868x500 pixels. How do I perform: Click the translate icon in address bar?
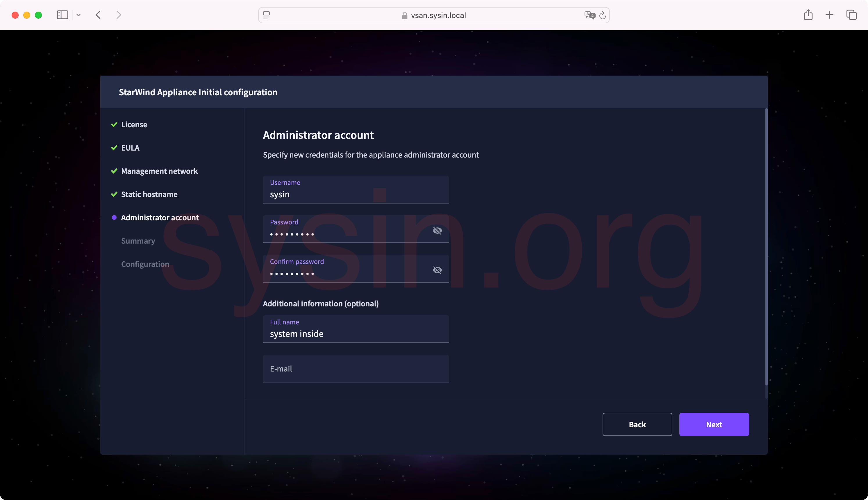click(590, 15)
